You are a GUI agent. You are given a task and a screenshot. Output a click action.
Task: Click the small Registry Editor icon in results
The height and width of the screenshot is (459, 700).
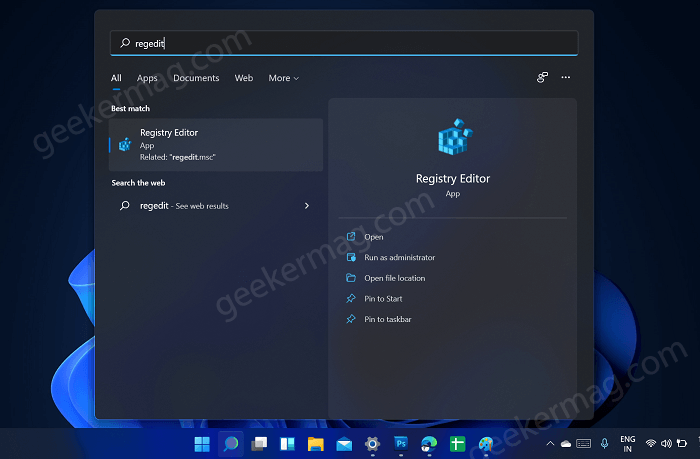(125, 145)
